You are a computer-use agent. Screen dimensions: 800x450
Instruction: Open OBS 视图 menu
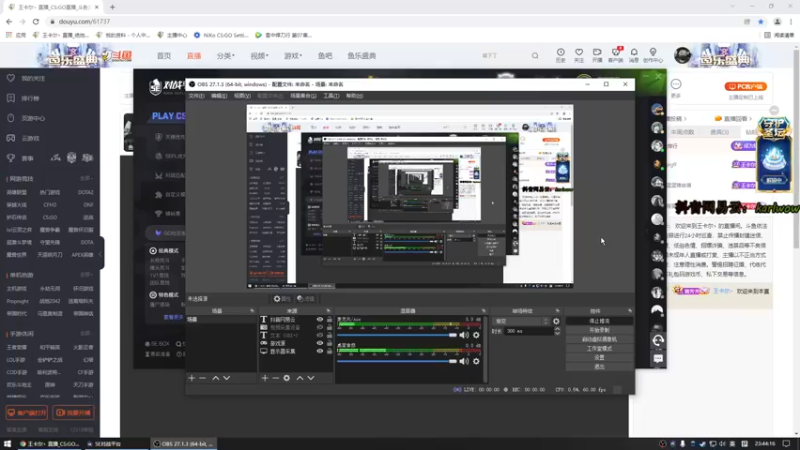pos(242,96)
